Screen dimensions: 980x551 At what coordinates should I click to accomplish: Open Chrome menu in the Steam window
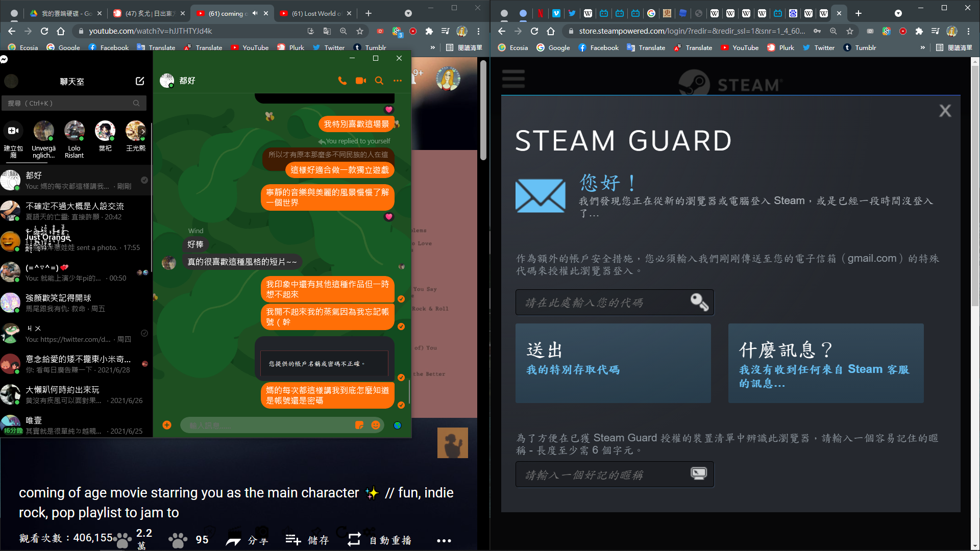[968, 31]
